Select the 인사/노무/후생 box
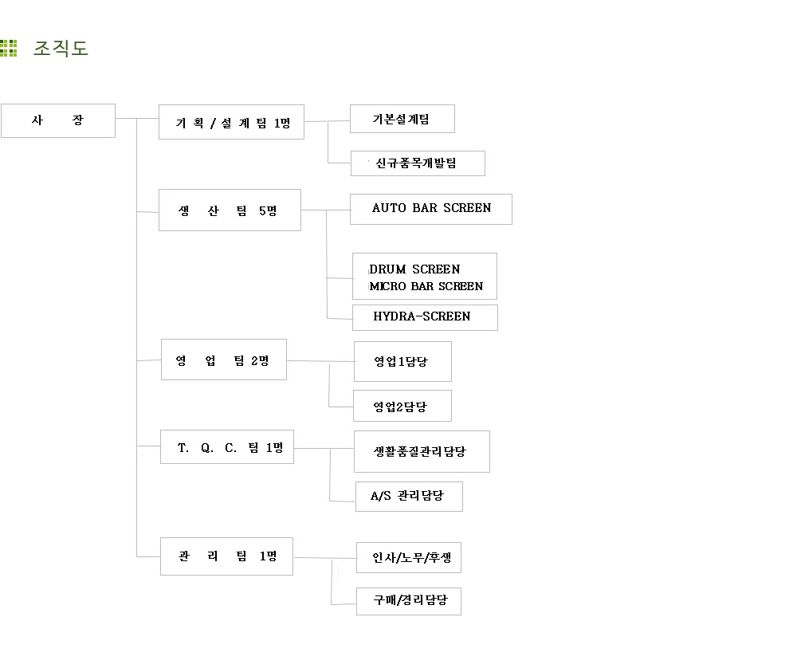 pos(409,558)
